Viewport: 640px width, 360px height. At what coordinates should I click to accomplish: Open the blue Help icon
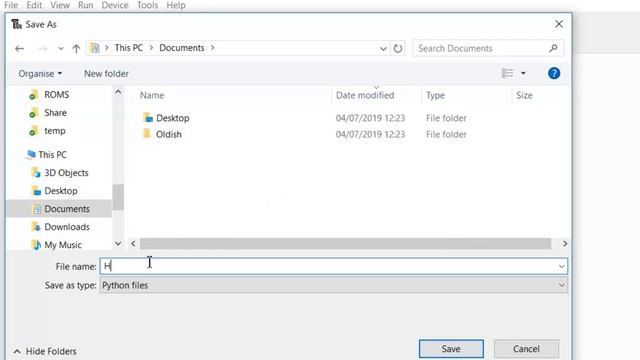pos(554,73)
